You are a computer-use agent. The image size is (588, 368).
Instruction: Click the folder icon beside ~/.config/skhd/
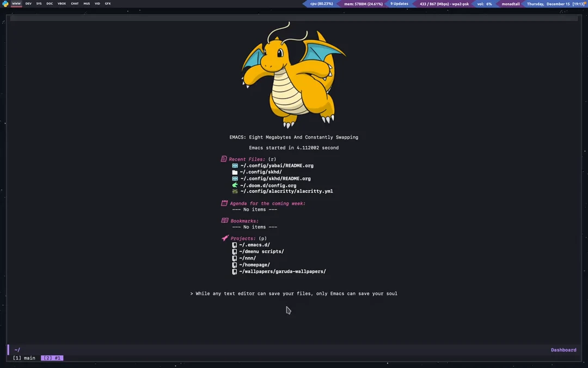pyautogui.click(x=235, y=172)
